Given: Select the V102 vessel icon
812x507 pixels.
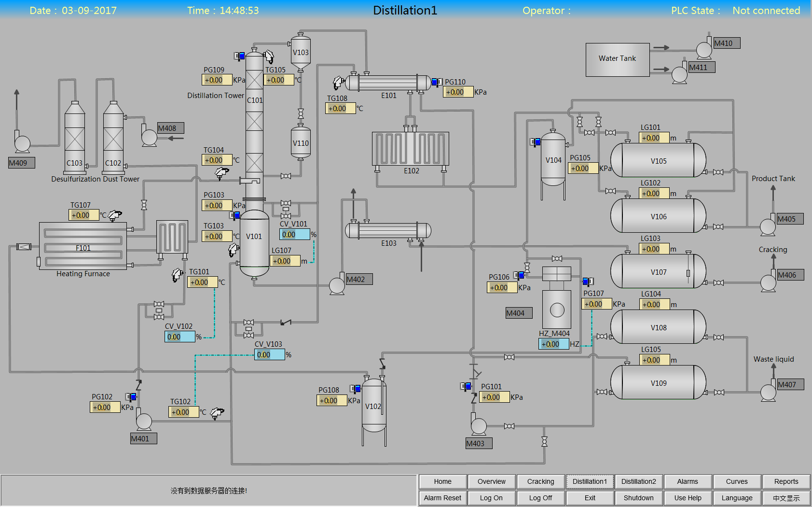Looking at the screenshot, I should [373, 406].
